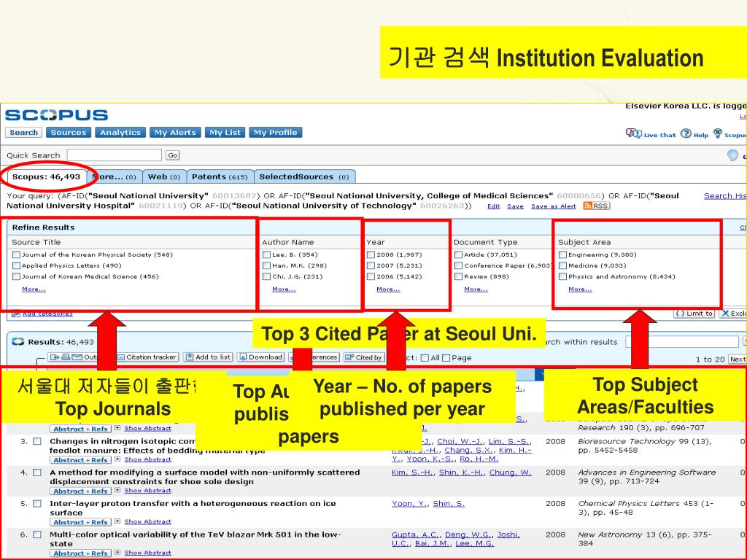Click author link Yoon, Y.
This screenshot has height=560, width=747.
[409, 504]
